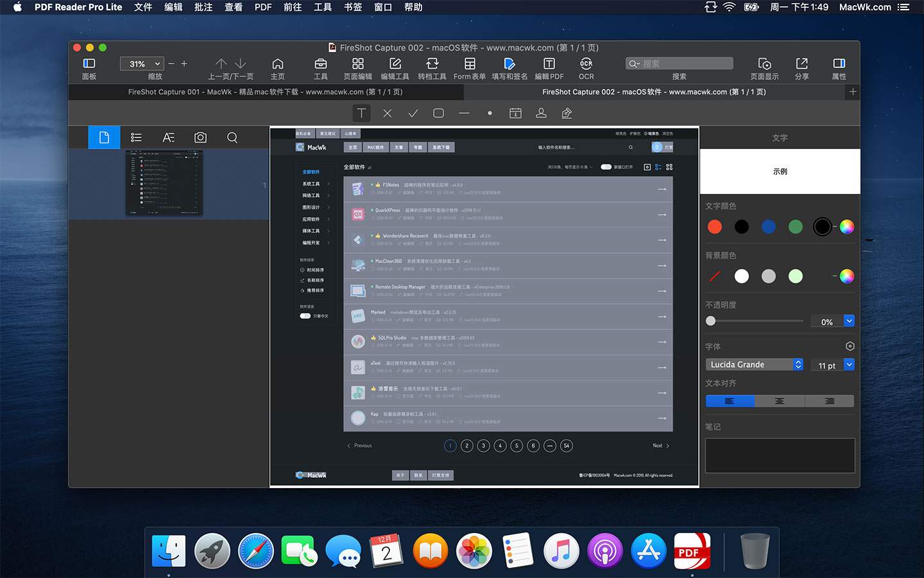Select the person stamp tool

coord(541,113)
